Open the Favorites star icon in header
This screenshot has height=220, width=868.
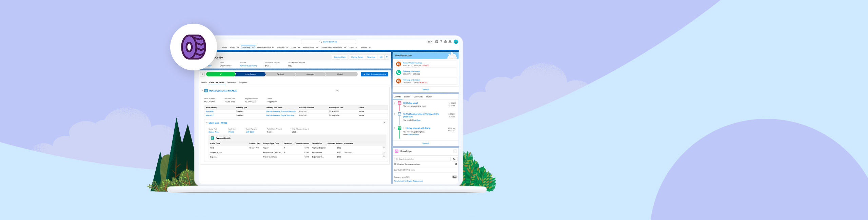tap(429, 42)
